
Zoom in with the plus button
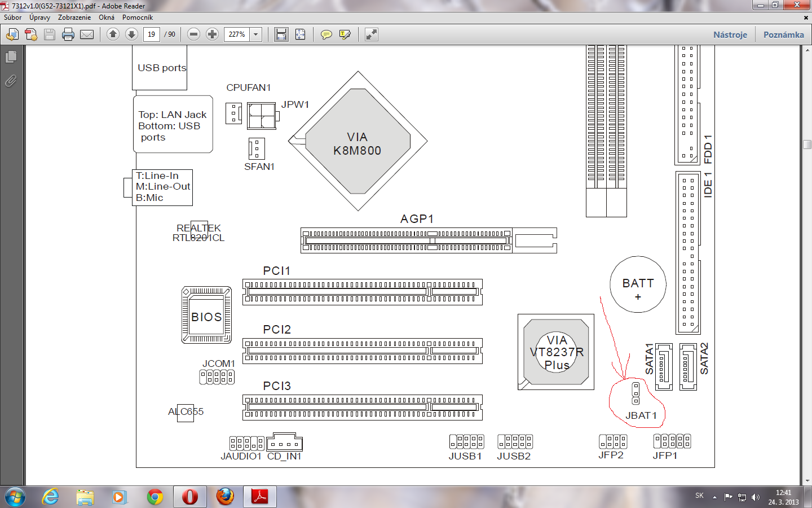coord(212,34)
